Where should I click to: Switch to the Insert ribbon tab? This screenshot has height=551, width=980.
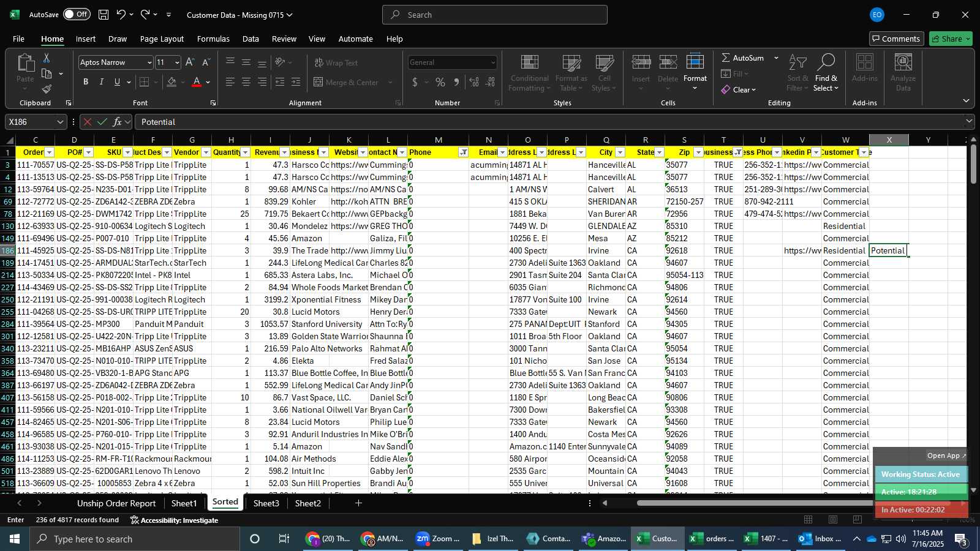[x=86, y=39]
